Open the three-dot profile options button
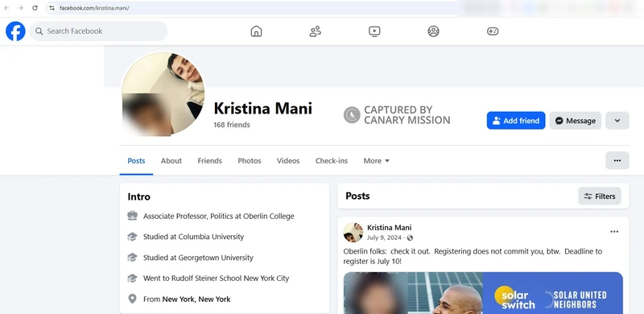 pyautogui.click(x=617, y=160)
